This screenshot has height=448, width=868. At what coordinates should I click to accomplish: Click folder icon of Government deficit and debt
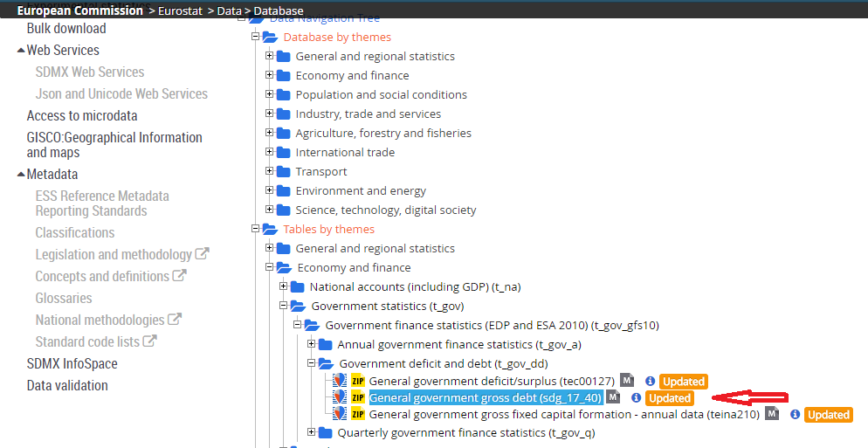[326, 364]
